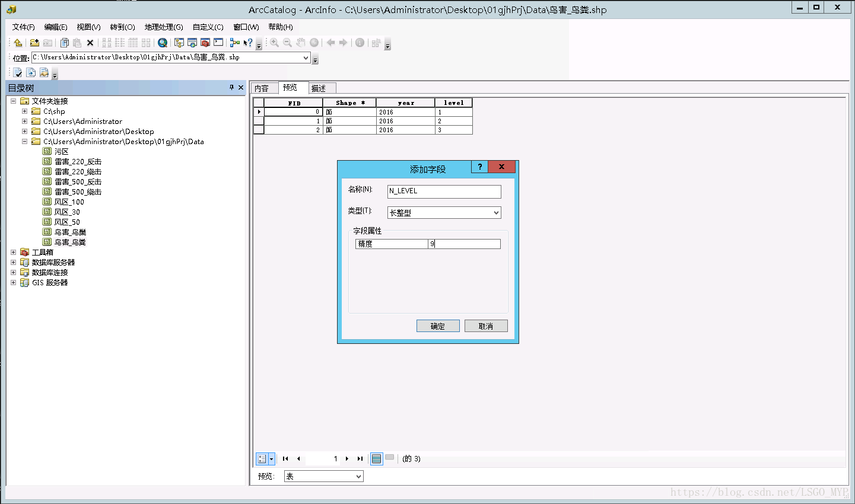Click the Create Thumbnail icon
The height and width of the screenshot is (504, 855).
tap(376, 43)
